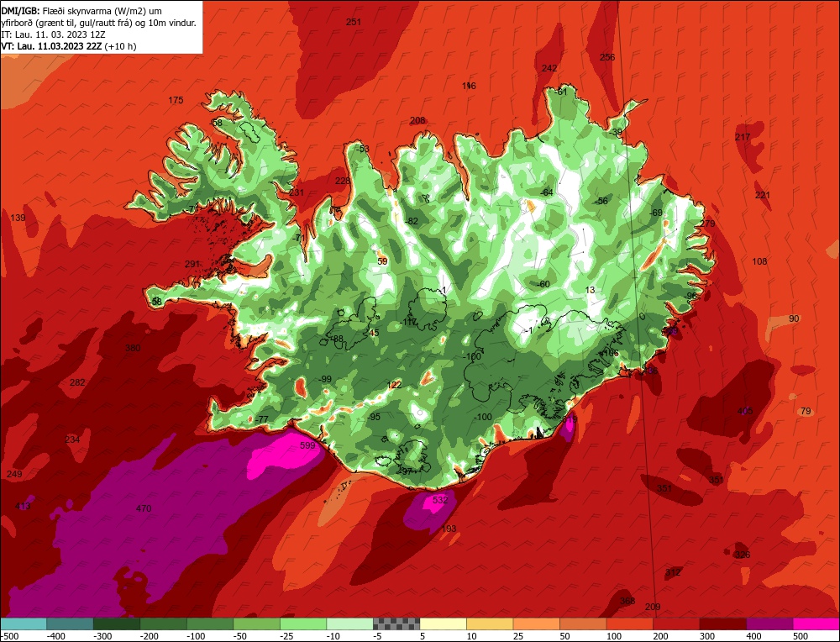Click the 'VT: Lau. 11.03.2023 22Z' line
Screen dimensions: 840x642
pos(52,46)
